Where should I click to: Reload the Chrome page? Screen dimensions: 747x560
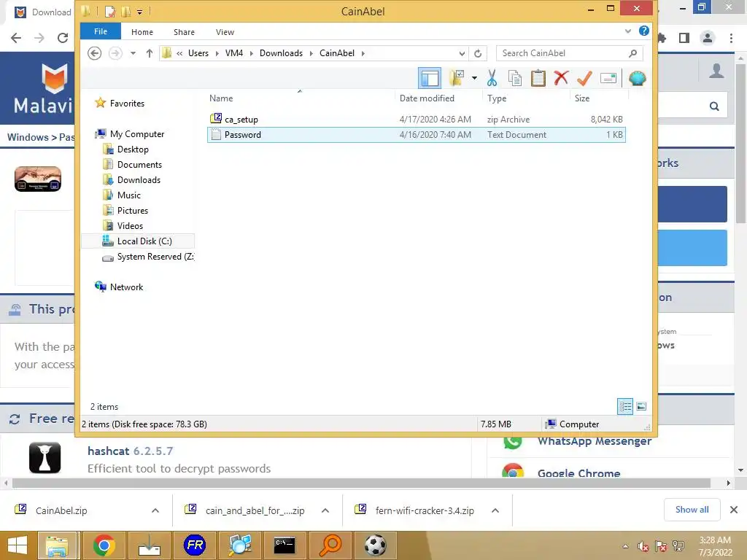(63, 38)
